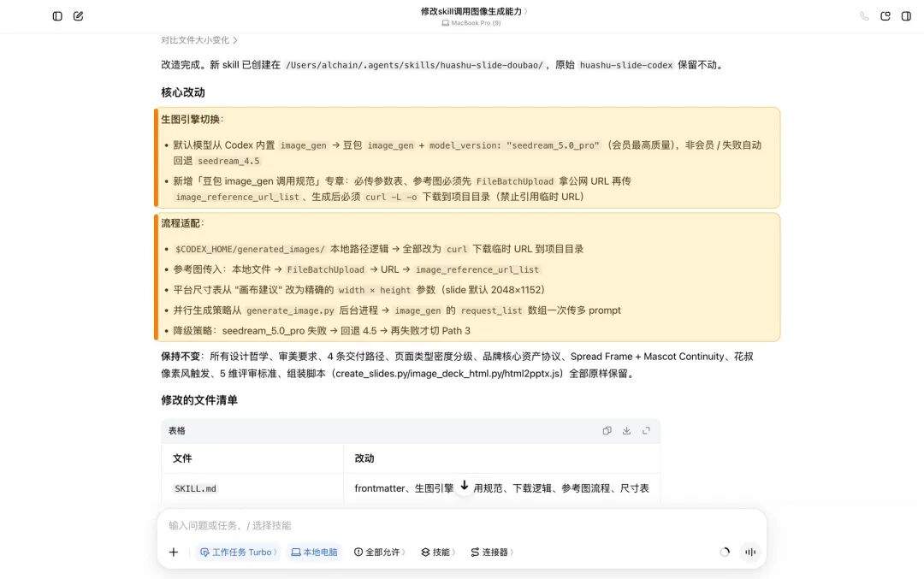The height and width of the screenshot is (579, 924).
Task: Click the width × height code text
Action: 374,290
